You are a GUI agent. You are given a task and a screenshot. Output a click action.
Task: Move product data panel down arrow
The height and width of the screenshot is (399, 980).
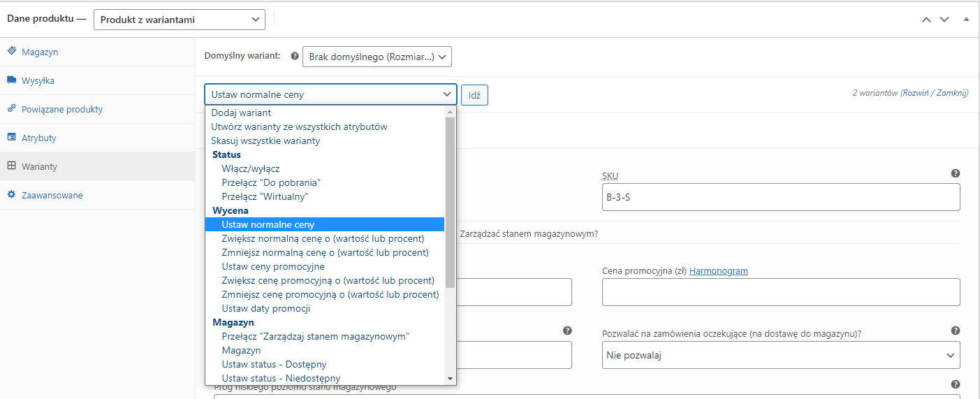tap(944, 20)
